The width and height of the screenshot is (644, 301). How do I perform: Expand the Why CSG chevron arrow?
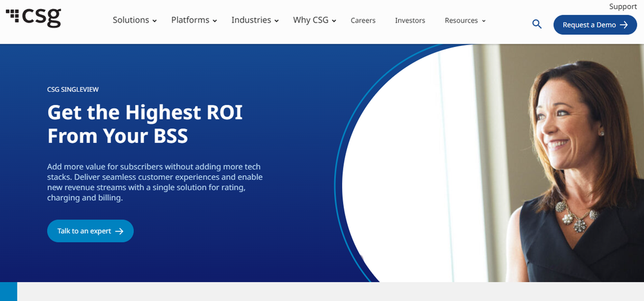click(334, 21)
